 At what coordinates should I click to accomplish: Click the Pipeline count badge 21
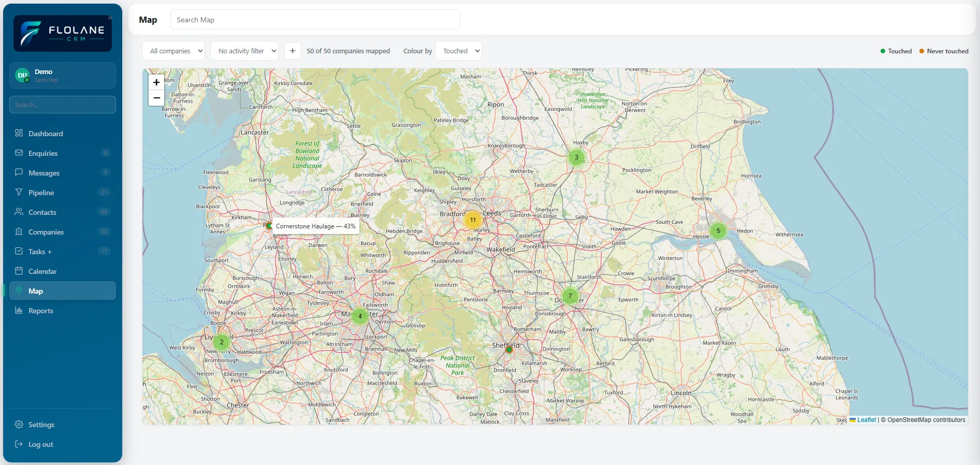(x=104, y=192)
